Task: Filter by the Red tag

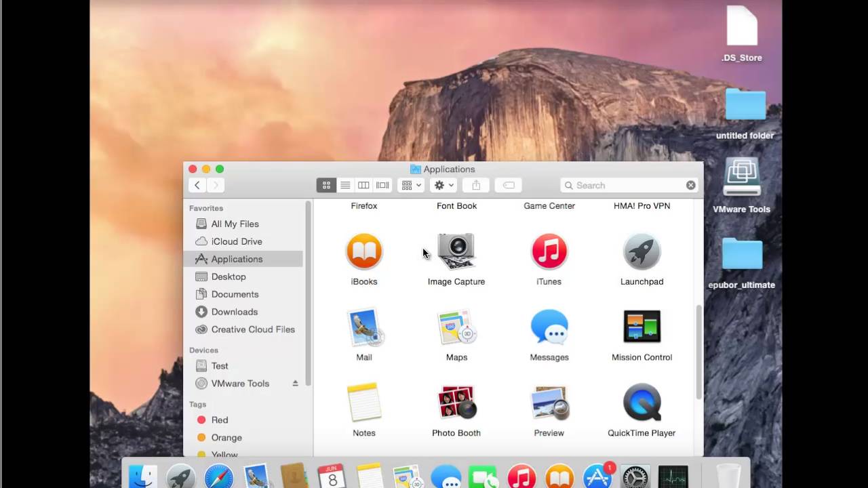Action: tap(243, 420)
